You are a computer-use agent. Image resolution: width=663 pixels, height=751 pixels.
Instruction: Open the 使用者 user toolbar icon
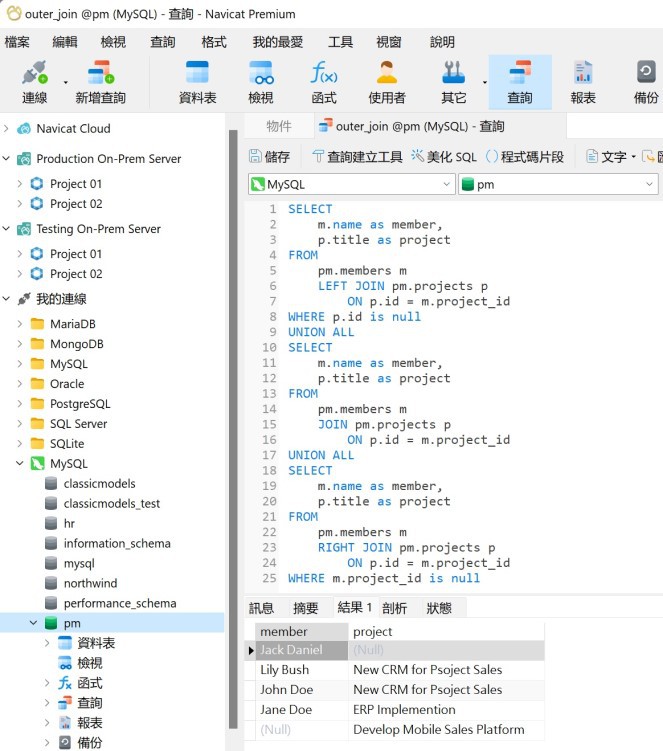387,81
